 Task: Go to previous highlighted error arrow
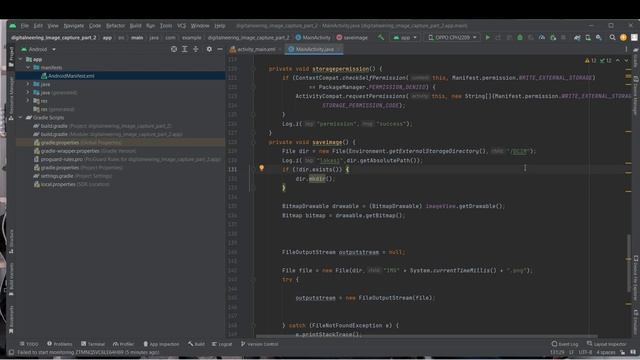tap(618, 60)
